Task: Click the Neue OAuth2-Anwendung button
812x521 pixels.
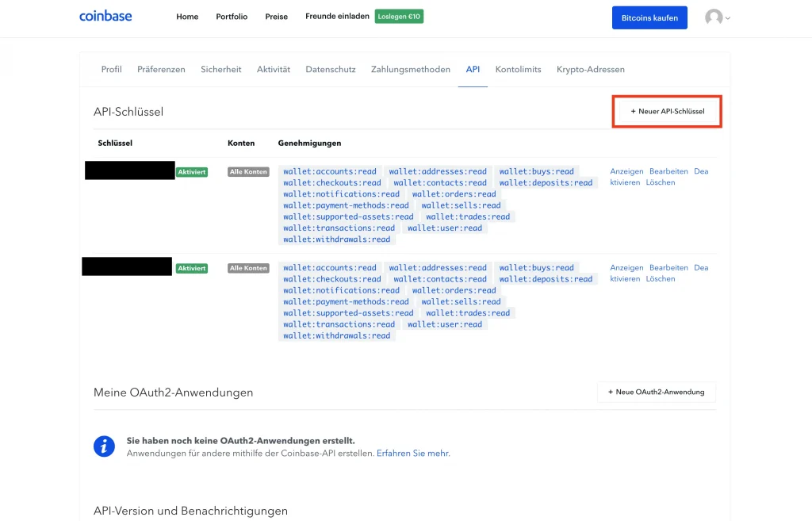Action: pos(656,392)
